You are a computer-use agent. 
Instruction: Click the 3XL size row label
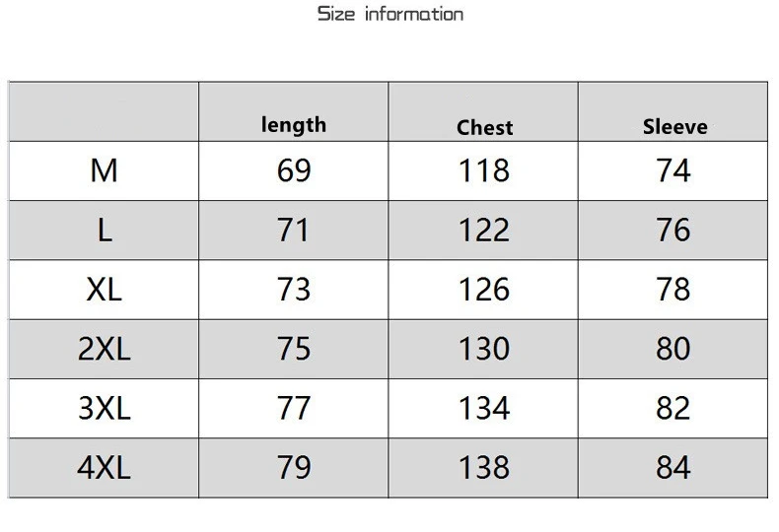click(104, 409)
